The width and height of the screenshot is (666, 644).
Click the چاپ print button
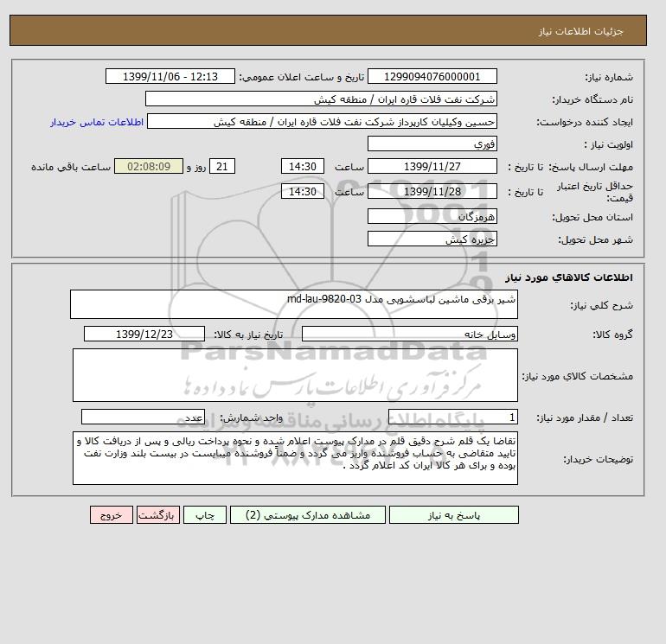[205, 515]
